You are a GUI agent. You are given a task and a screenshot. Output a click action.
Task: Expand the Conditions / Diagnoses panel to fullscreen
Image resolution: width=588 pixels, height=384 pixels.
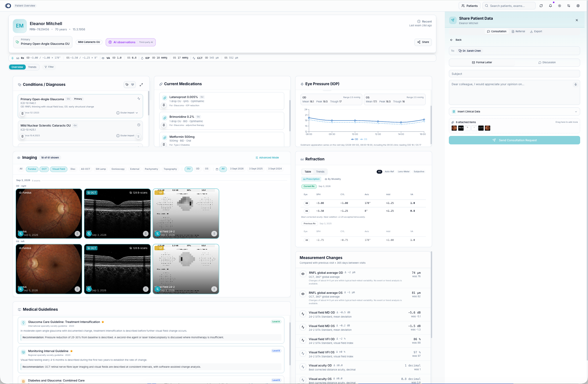click(141, 85)
